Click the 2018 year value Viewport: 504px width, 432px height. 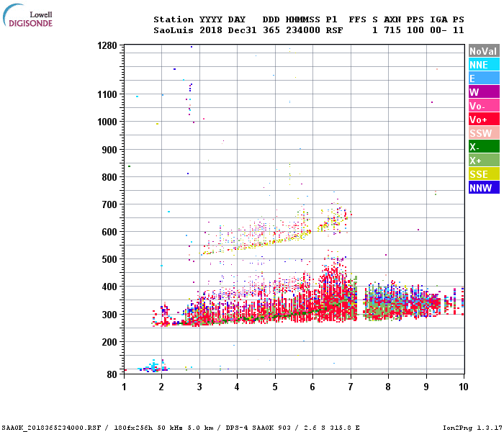[211, 30]
